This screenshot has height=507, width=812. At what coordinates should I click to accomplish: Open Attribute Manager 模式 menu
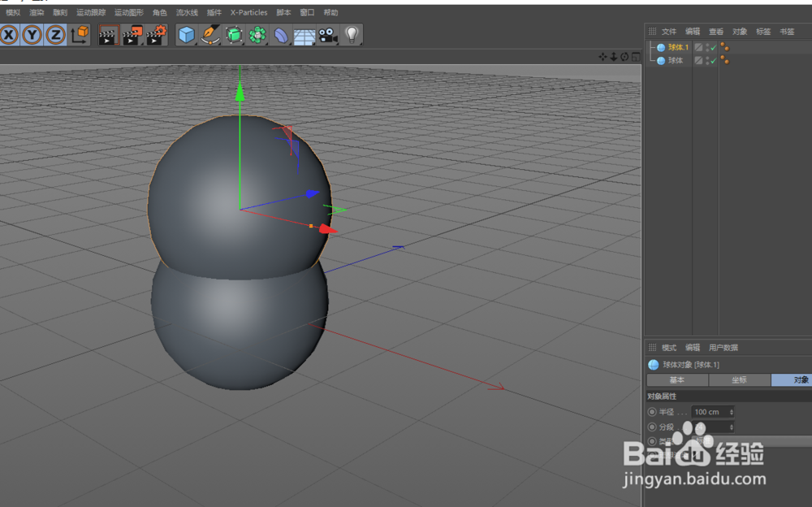click(669, 347)
